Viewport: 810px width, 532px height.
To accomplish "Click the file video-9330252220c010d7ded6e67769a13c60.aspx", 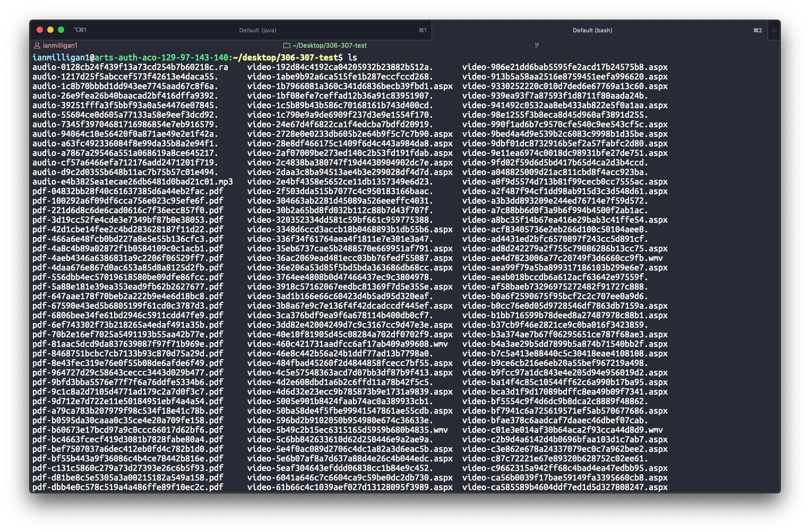I will point(565,86).
